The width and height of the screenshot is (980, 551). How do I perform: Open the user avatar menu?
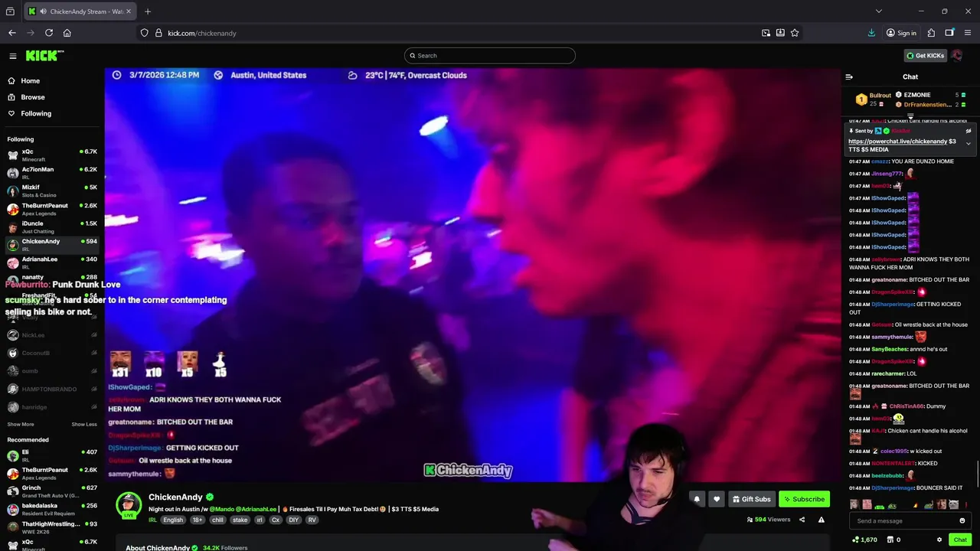pos(956,55)
